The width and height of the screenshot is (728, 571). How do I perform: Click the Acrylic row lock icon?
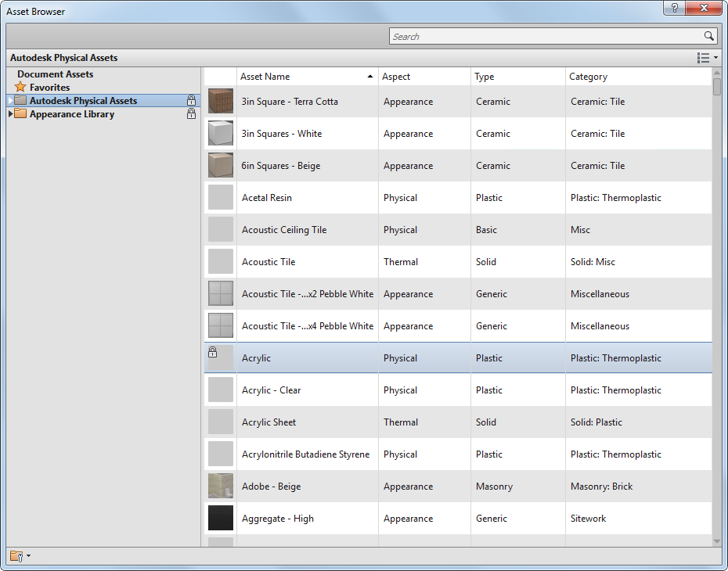pyautogui.click(x=213, y=352)
